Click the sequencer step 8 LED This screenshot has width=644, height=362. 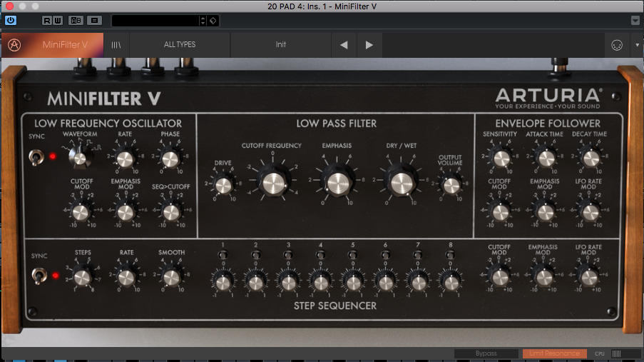click(450, 255)
